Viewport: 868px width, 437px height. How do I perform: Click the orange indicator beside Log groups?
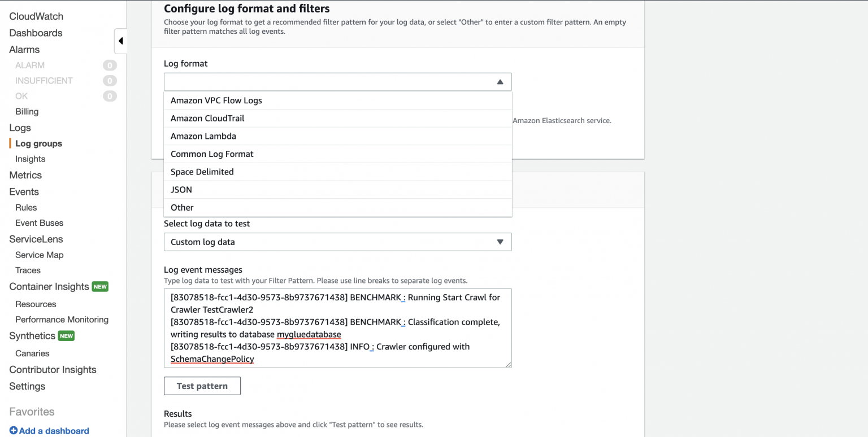10,143
